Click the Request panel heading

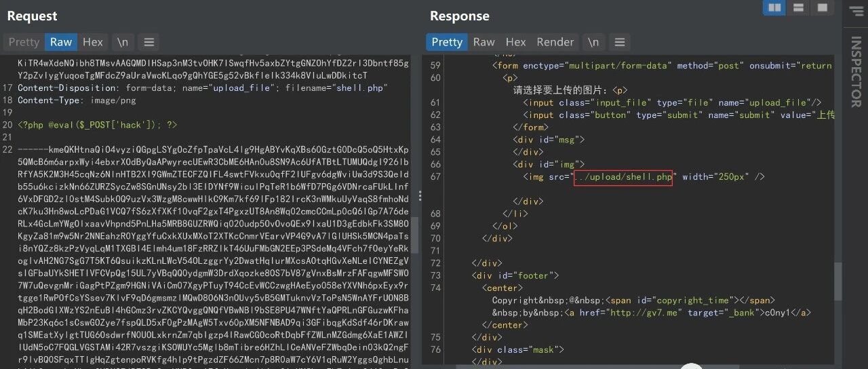tap(32, 16)
